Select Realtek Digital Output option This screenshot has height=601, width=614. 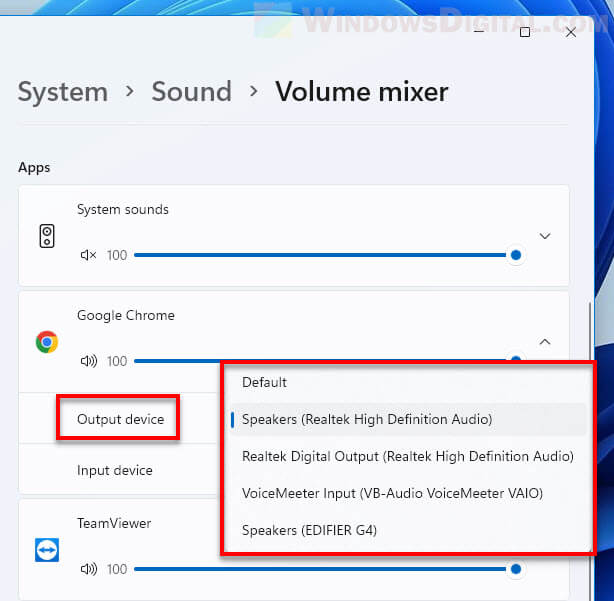408,456
